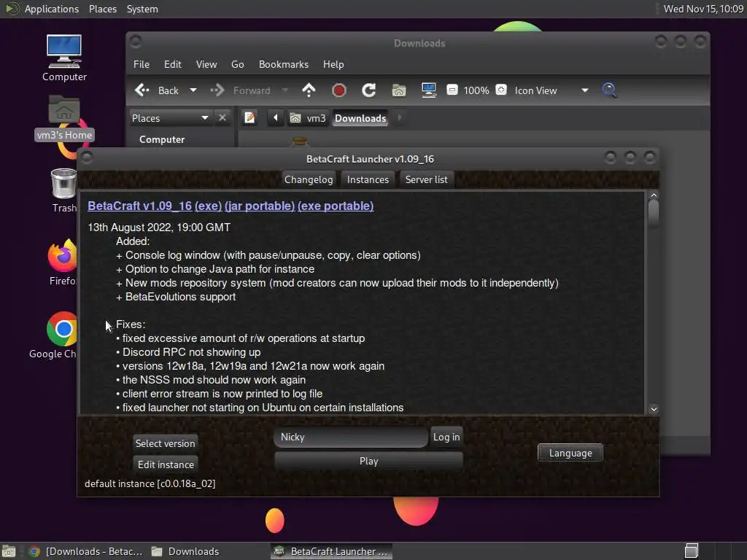Launch Google Chrome from the desktop

click(x=53, y=335)
